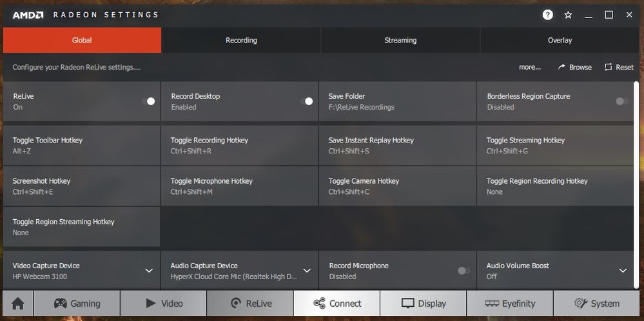Edit the Toggle Microphone Hotkey tile
Viewport: 644px width, 321px height.
click(239, 186)
